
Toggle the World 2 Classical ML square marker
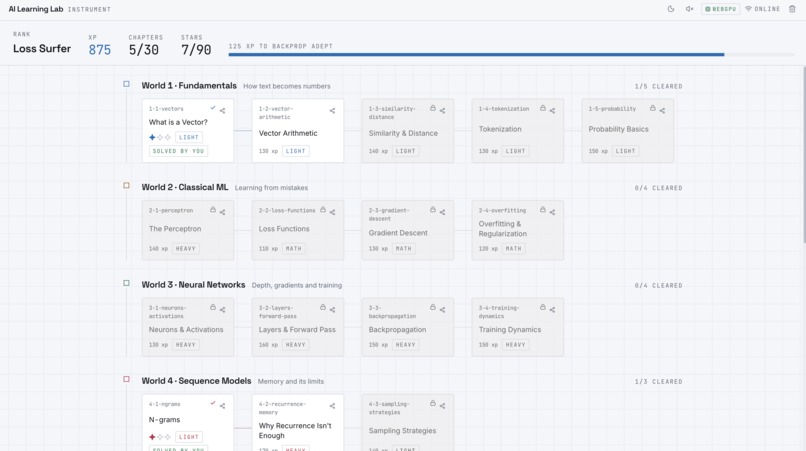(x=126, y=186)
